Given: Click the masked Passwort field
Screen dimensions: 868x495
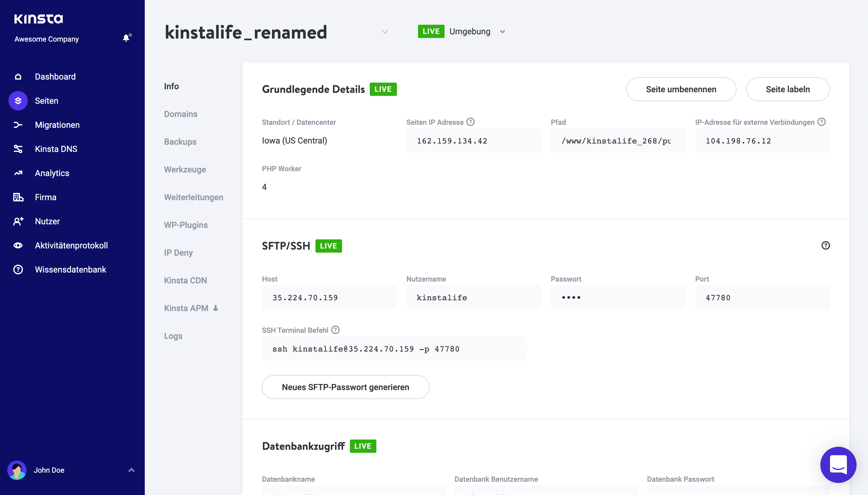Looking at the screenshot, I should (x=618, y=298).
